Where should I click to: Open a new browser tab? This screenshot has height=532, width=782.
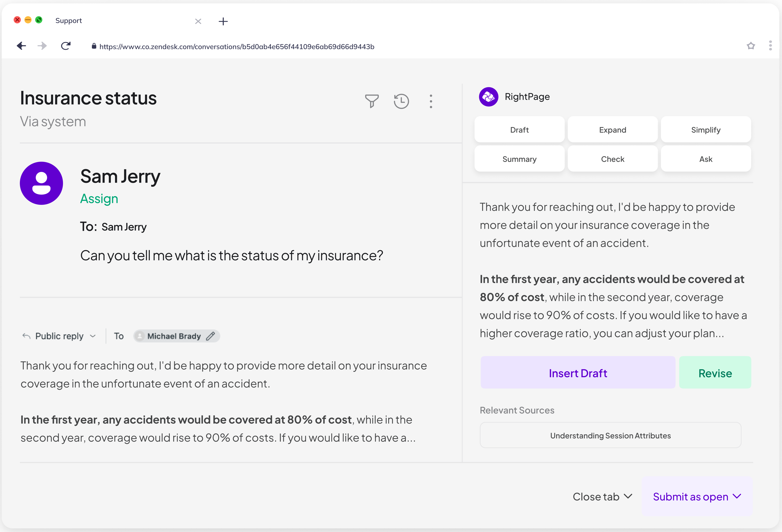point(223,22)
